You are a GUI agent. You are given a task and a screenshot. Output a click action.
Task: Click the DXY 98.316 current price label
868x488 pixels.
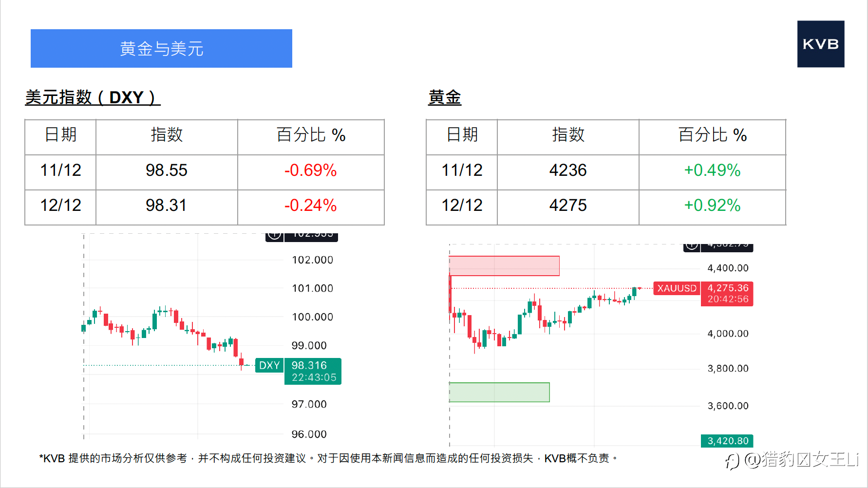(313, 371)
